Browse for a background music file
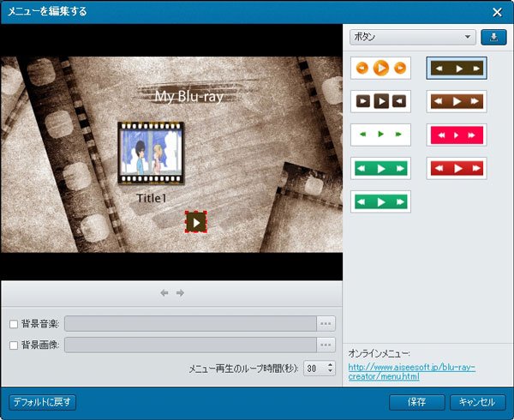 point(326,323)
